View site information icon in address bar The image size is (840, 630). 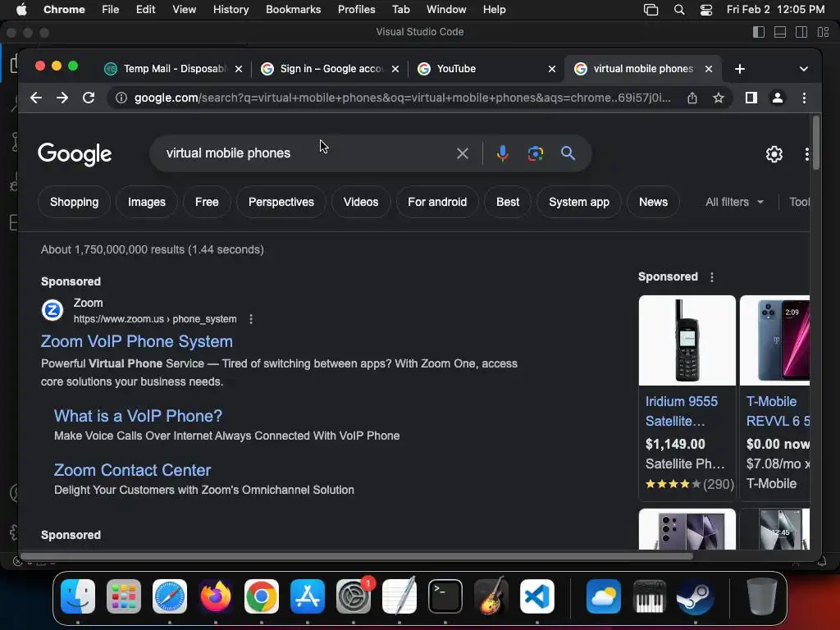click(121, 98)
